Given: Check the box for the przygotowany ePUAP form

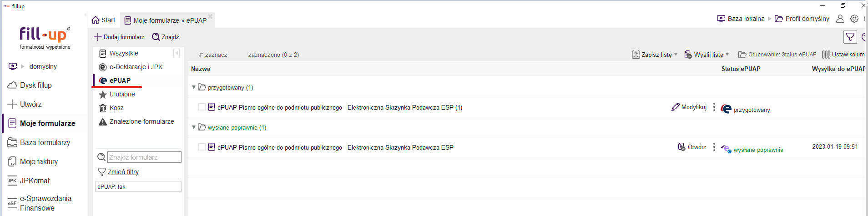Looking at the screenshot, I should (202, 107).
